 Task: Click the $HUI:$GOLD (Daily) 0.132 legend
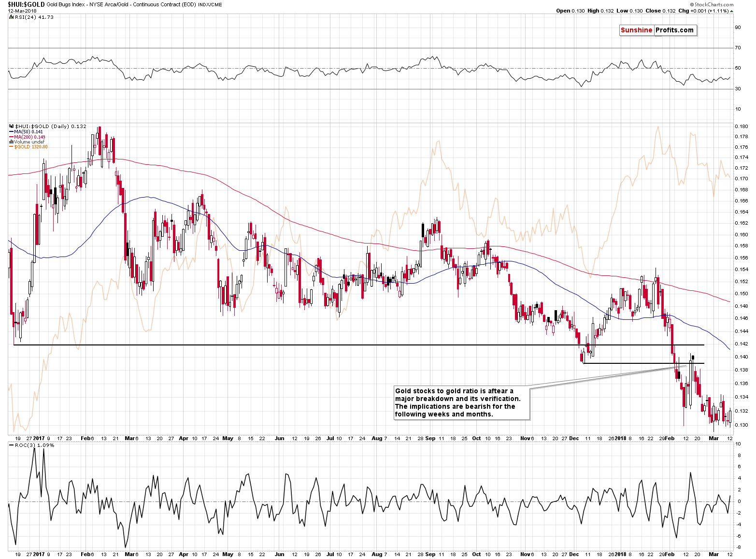click(50, 126)
